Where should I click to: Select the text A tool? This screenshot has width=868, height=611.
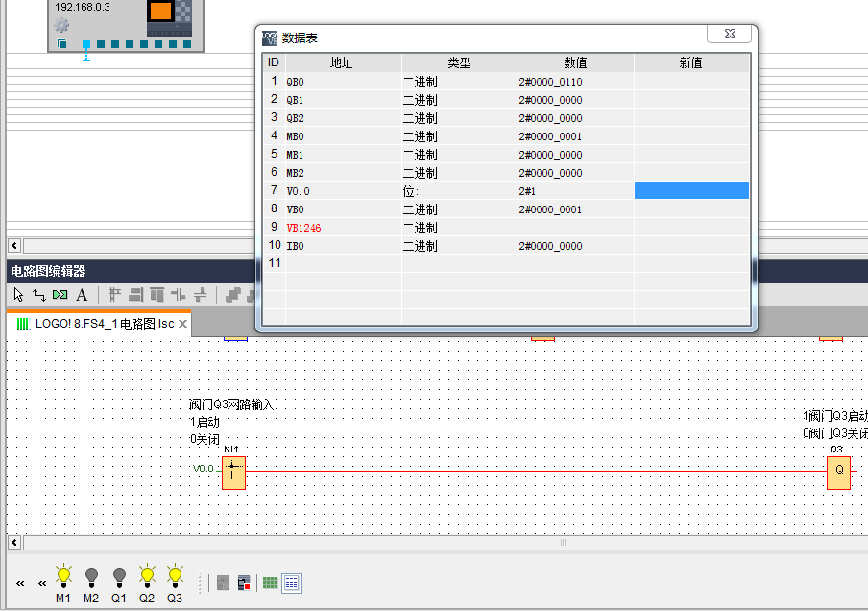coord(82,295)
